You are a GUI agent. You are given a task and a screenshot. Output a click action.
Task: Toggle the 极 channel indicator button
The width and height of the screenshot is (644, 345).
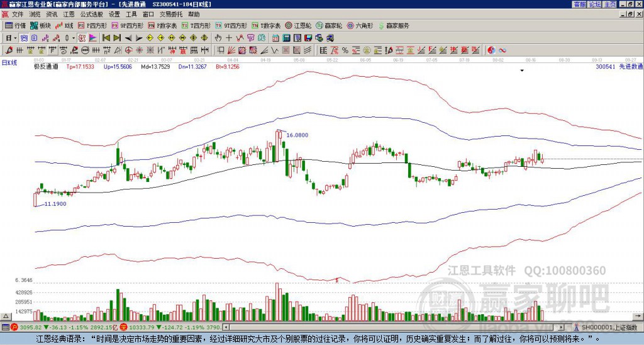coord(82,38)
